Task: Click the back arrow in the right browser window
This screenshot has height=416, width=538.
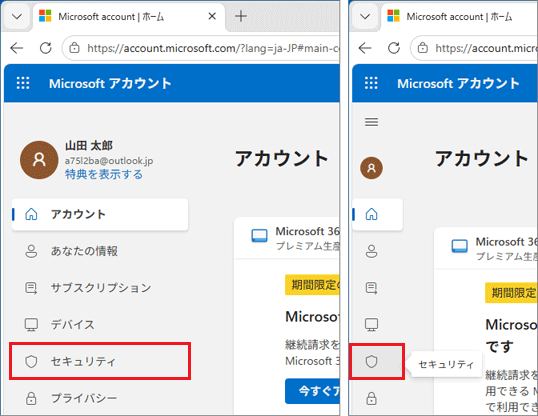Action: coord(365,48)
